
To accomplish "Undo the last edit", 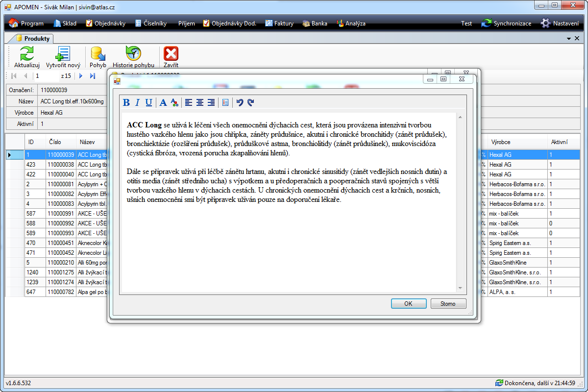I will (240, 102).
